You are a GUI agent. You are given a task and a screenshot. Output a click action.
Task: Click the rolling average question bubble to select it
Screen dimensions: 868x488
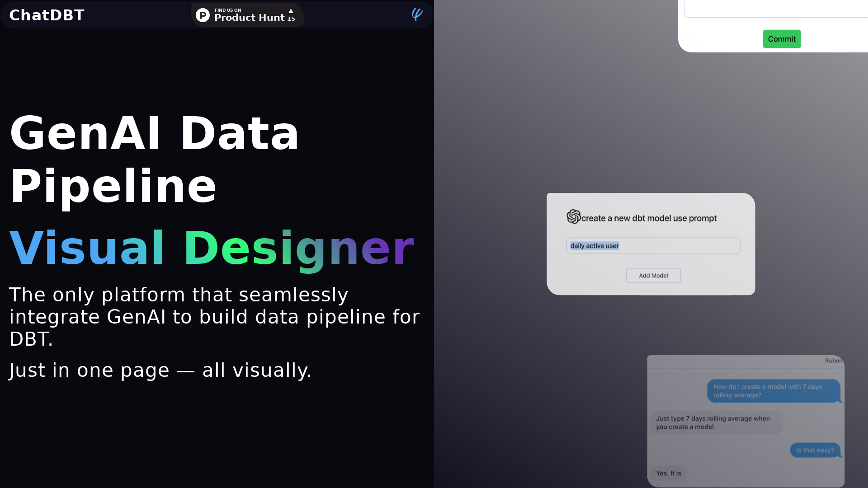(x=774, y=391)
